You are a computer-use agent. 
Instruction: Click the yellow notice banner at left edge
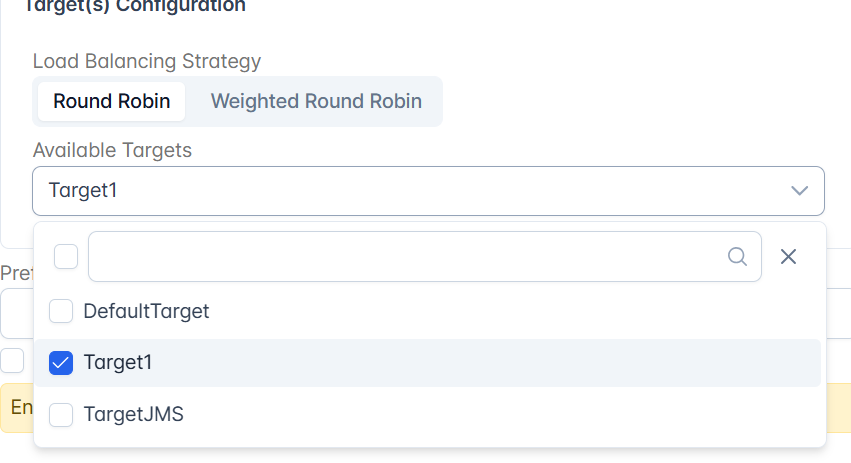(x=16, y=407)
